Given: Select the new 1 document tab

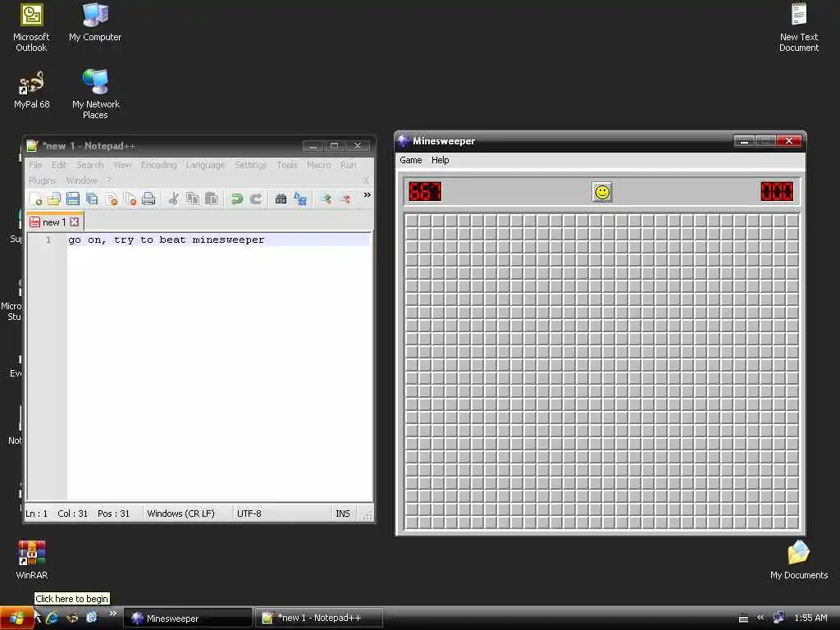Looking at the screenshot, I should coord(54,221).
